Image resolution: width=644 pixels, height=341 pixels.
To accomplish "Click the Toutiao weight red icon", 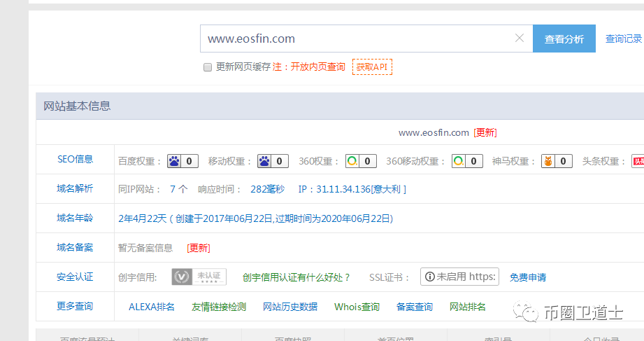I will pos(638,161).
